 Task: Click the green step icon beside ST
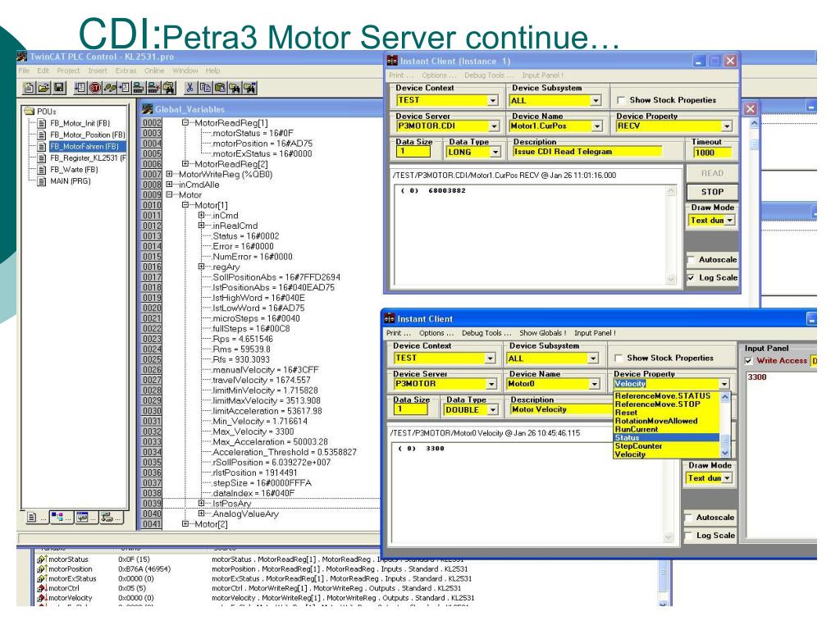coord(111,87)
